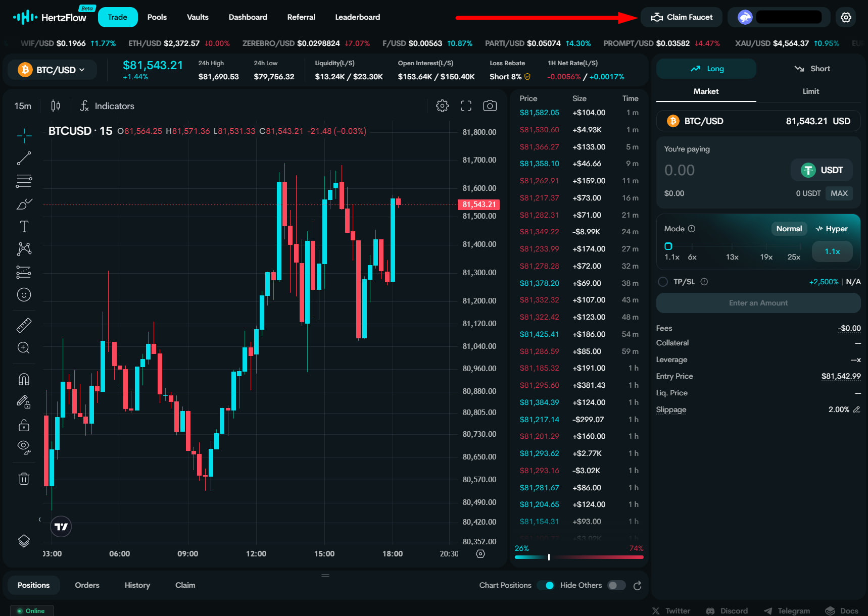Click the Claim Faucet button
The image size is (868, 616).
click(682, 17)
